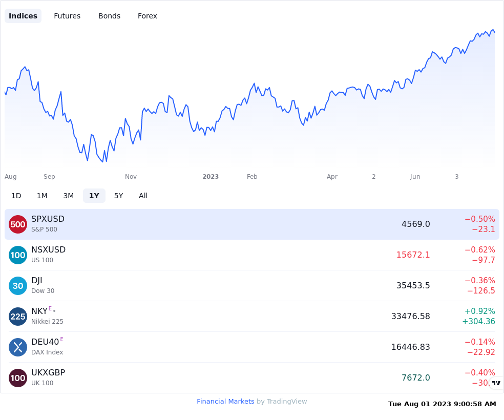Click the −22.92 point change value
The image size is (504, 420).
481,352
